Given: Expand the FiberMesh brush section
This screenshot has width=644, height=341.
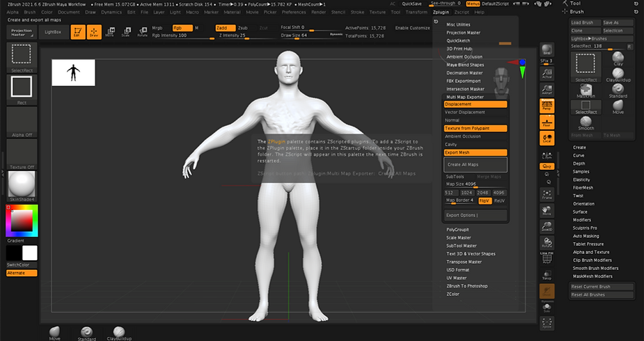Looking at the screenshot, I should (x=583, y=187).
